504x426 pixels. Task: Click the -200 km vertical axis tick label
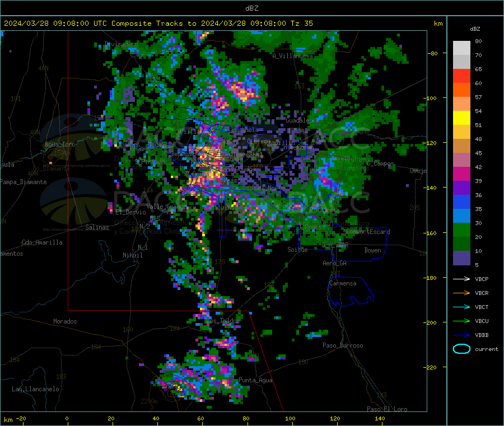(430, 322)
